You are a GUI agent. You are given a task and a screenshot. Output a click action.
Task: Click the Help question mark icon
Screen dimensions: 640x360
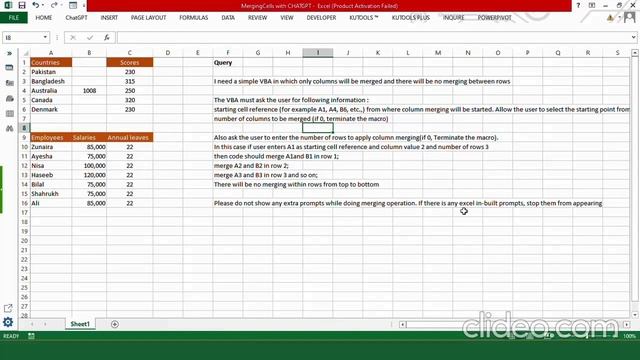point(578,5)
